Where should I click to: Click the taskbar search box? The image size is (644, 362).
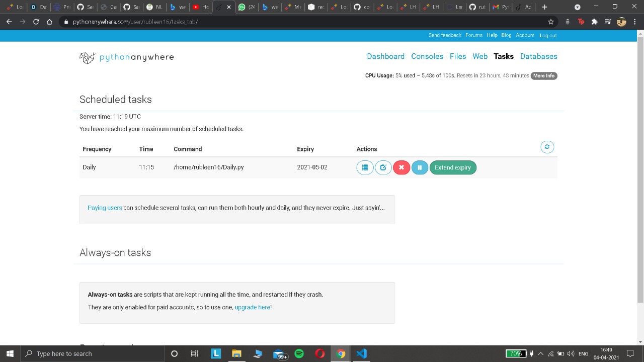pos(93,353)
